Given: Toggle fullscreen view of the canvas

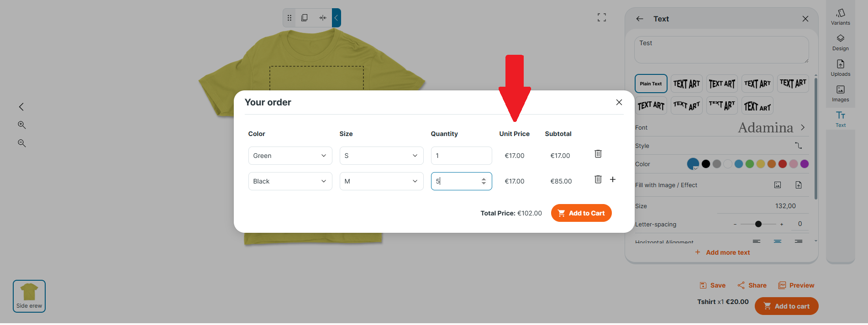Looking at the screenshot, I should tap(602, 17).
